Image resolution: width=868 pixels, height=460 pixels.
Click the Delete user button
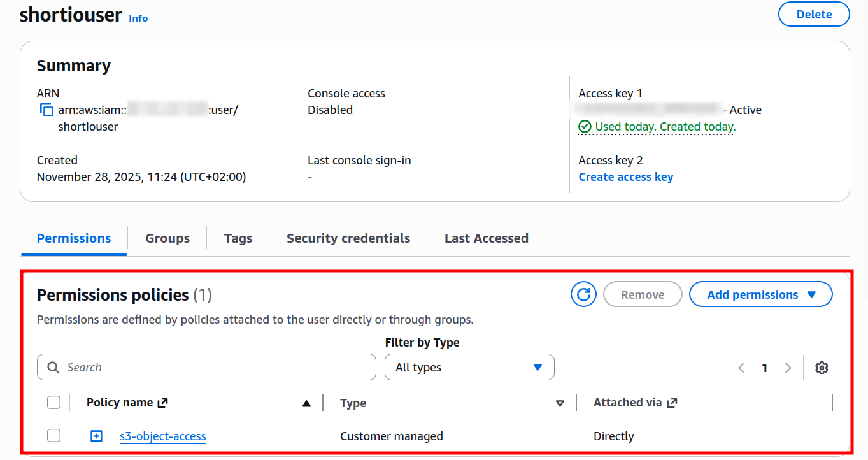click(813, 14)
